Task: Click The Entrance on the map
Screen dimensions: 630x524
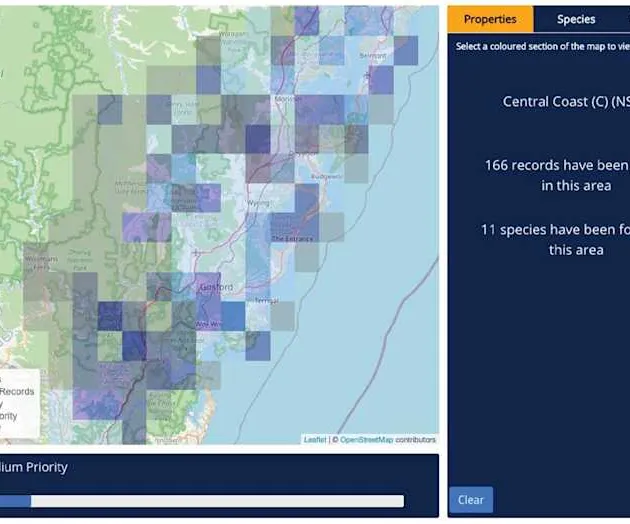Action: pos(293,238)
